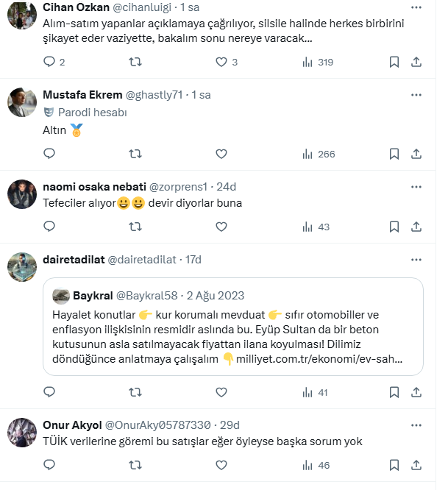Retweet naomi osaka nebati's post
The width and height of the screenshot is (448, 490).
(135, 227)
